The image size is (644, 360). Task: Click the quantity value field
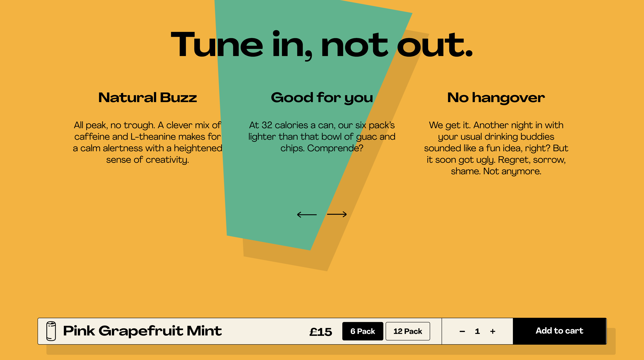click(x=477, y=331)
